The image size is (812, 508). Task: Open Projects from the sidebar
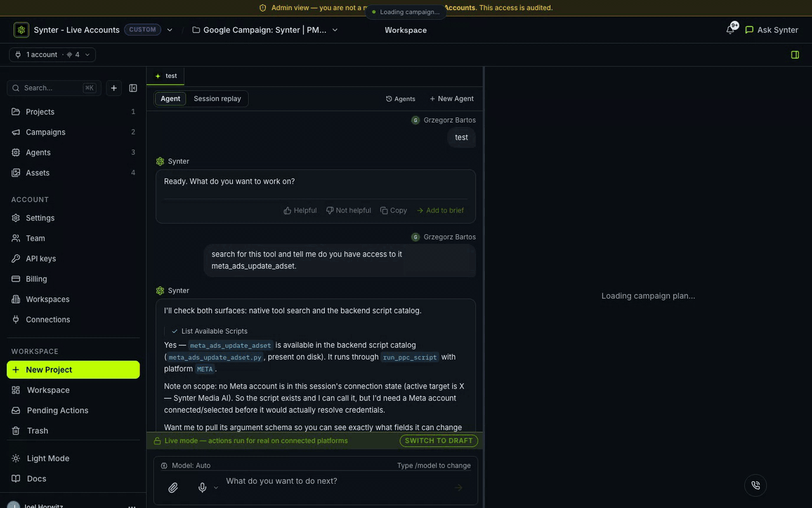pos(73,112)
